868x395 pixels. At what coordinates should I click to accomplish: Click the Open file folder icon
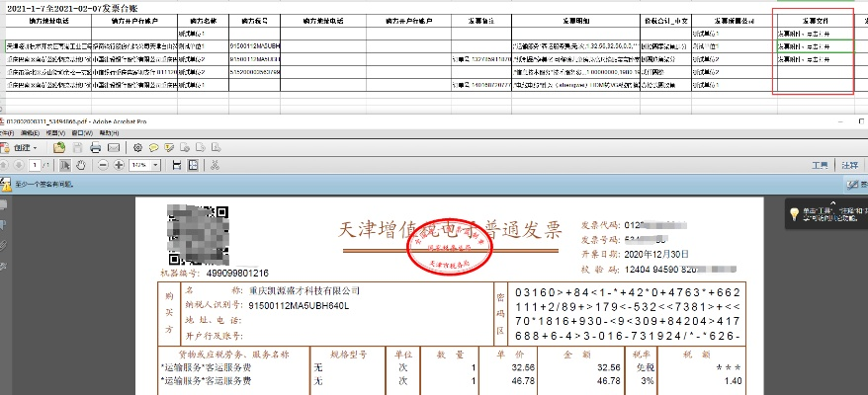(x=59, y=147)
